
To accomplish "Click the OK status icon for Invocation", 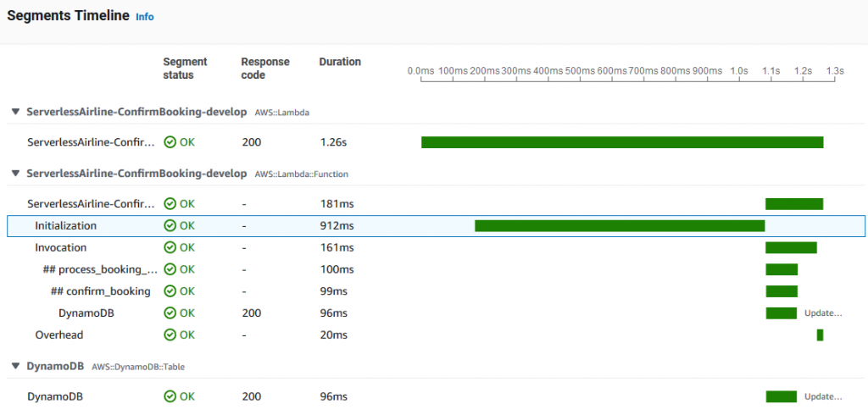I will coord(170,247).
